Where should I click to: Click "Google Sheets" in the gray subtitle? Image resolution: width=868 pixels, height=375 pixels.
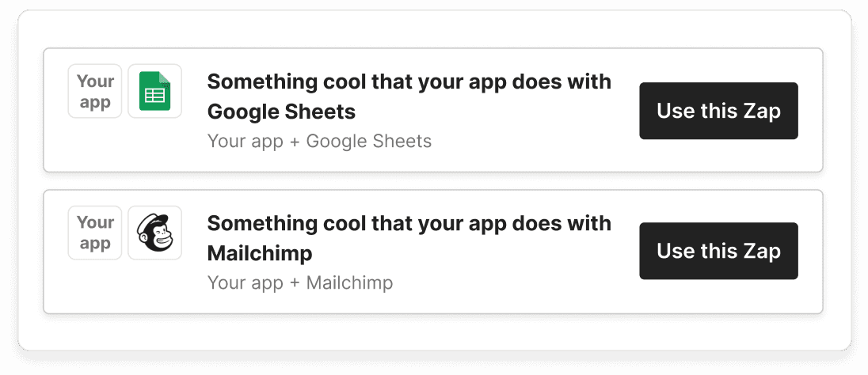[x=368, y=142]
